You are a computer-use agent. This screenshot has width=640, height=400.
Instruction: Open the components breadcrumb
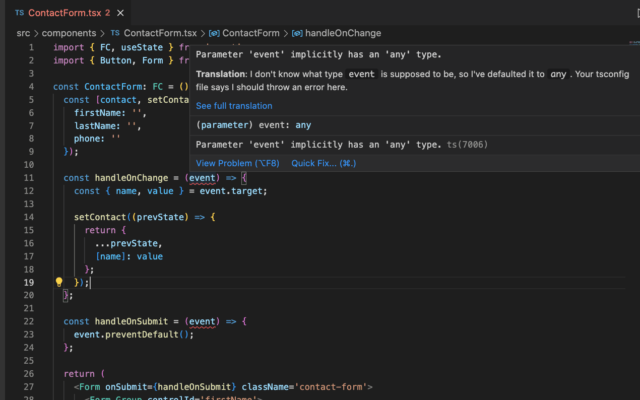pyautogui.click(x=69, y=33)
